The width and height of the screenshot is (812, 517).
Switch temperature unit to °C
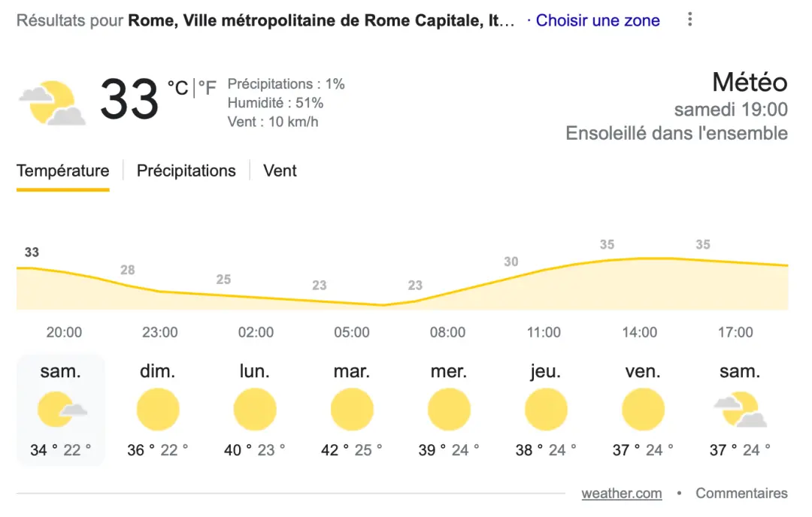tap(178, 89)
